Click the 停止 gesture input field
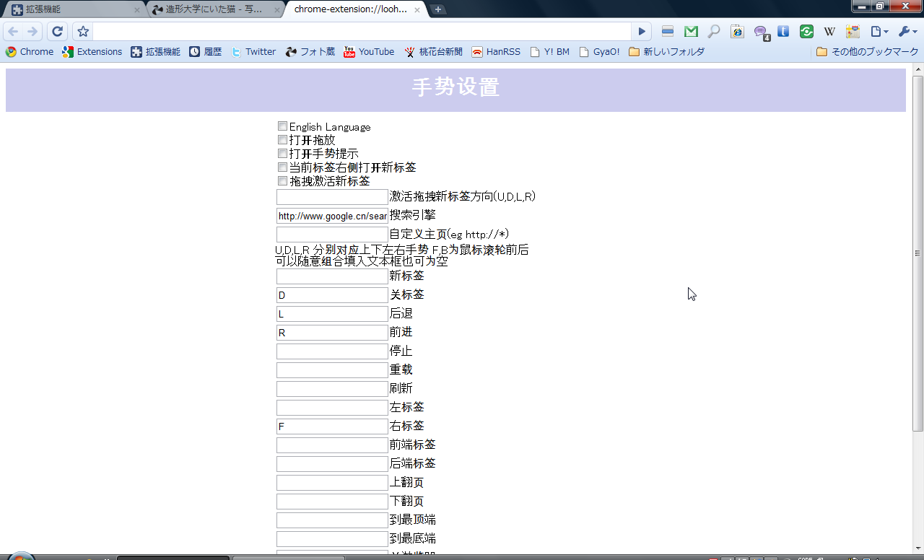 332,351
